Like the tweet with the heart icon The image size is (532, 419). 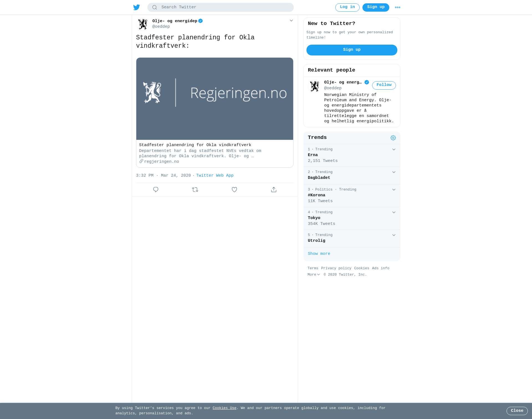234,190
